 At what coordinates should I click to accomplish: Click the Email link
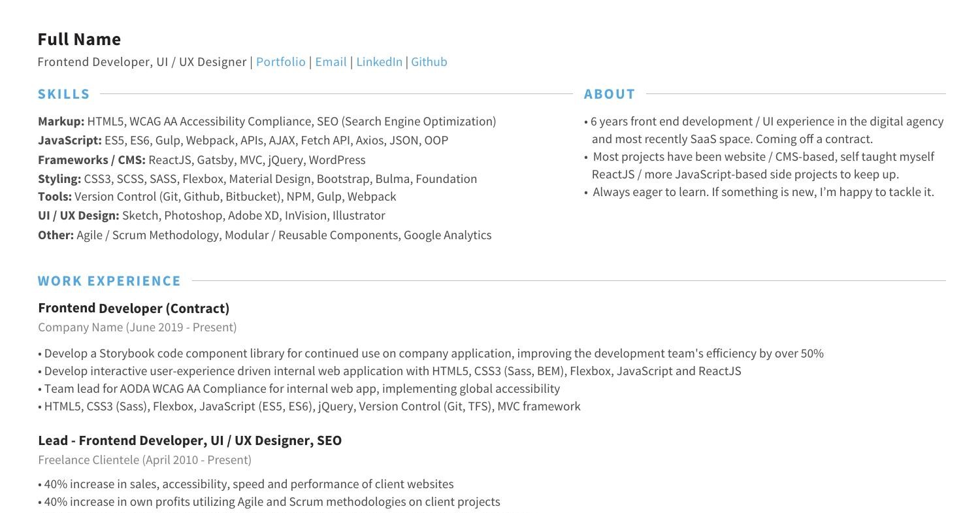331,62
